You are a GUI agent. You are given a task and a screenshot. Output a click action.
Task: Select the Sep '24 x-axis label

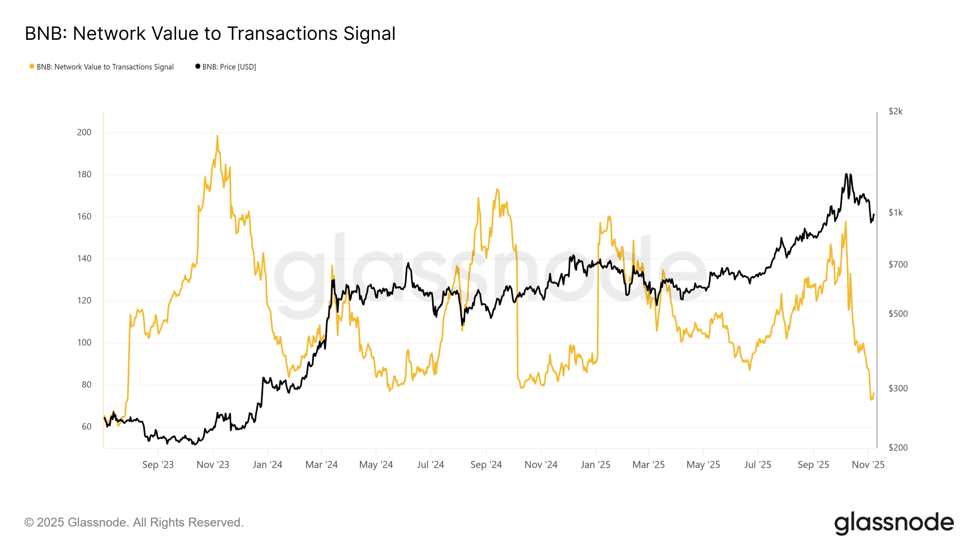[x=486, y=465]
